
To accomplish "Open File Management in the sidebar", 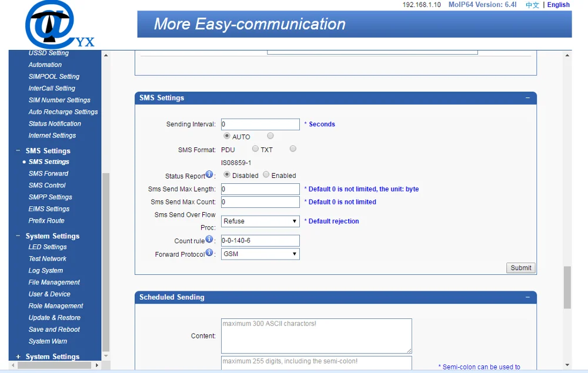I will click(54, 283).
